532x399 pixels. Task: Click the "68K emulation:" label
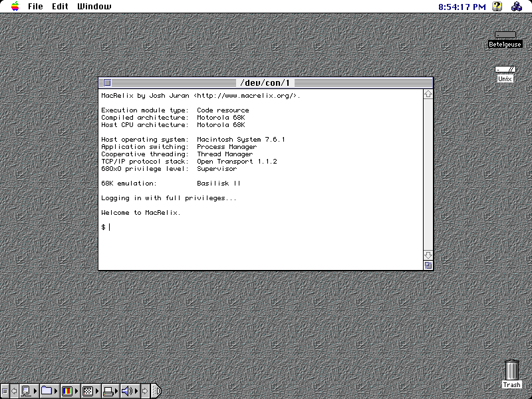[129, 184]
